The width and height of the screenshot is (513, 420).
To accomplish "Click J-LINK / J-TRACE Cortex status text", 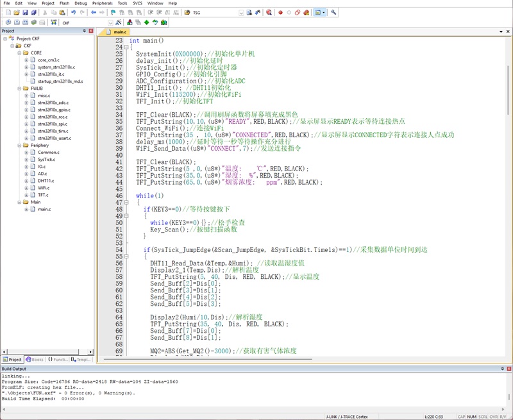I will (x=347, y=417).
